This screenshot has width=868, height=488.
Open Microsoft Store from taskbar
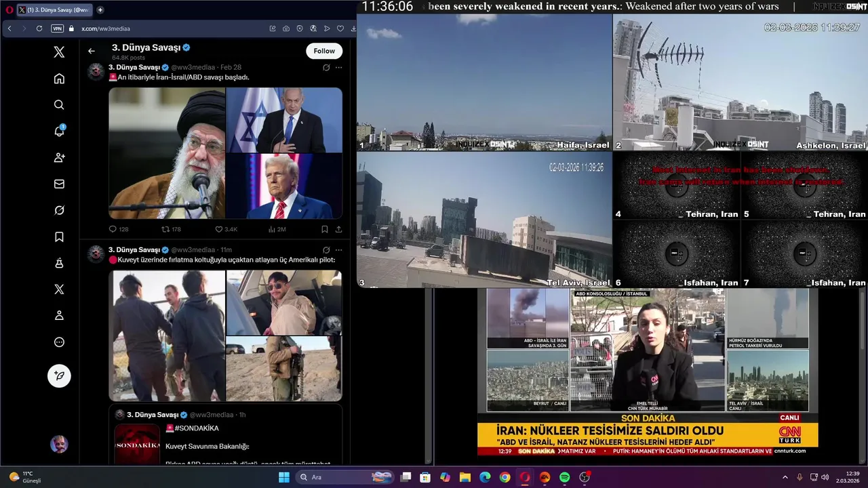[x=425, y=477]
